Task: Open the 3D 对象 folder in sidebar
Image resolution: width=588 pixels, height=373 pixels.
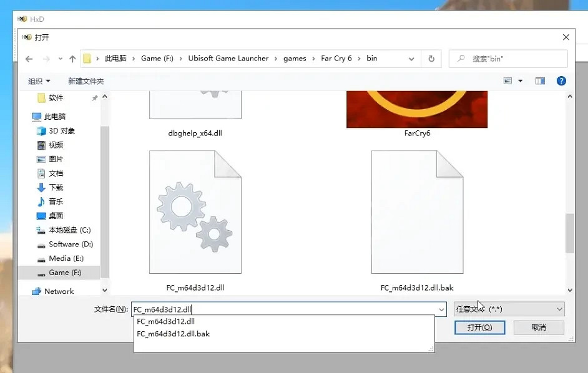Action: click(x=61, y=131)
